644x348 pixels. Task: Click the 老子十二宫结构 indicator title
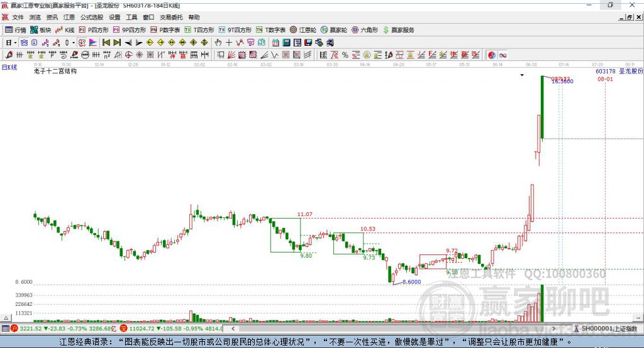[x=55, y=72]
